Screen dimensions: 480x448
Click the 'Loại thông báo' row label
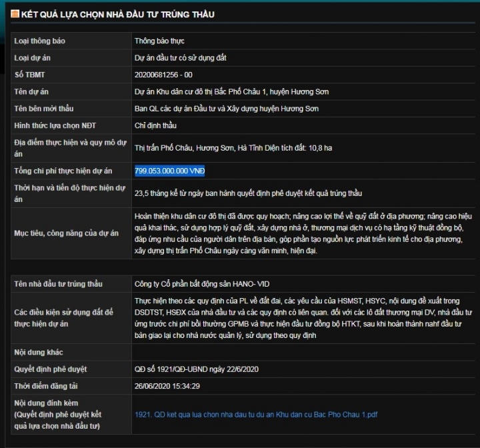click(x=39, y=41)
